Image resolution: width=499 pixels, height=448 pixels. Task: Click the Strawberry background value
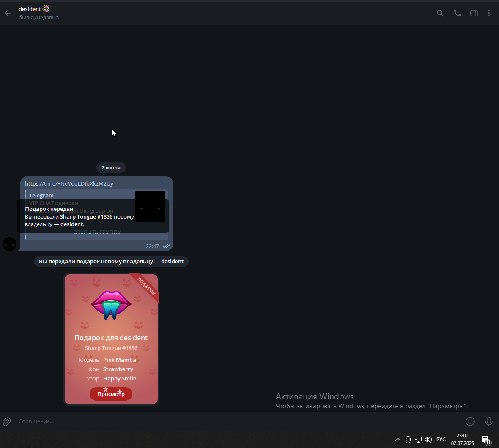[118, 369]
